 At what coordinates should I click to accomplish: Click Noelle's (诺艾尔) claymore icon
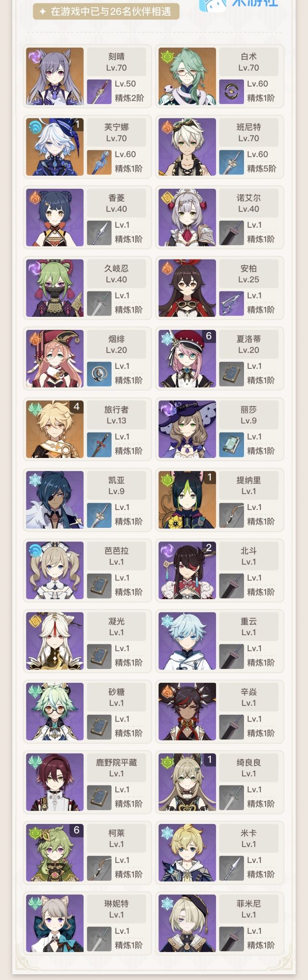(231, 233)
